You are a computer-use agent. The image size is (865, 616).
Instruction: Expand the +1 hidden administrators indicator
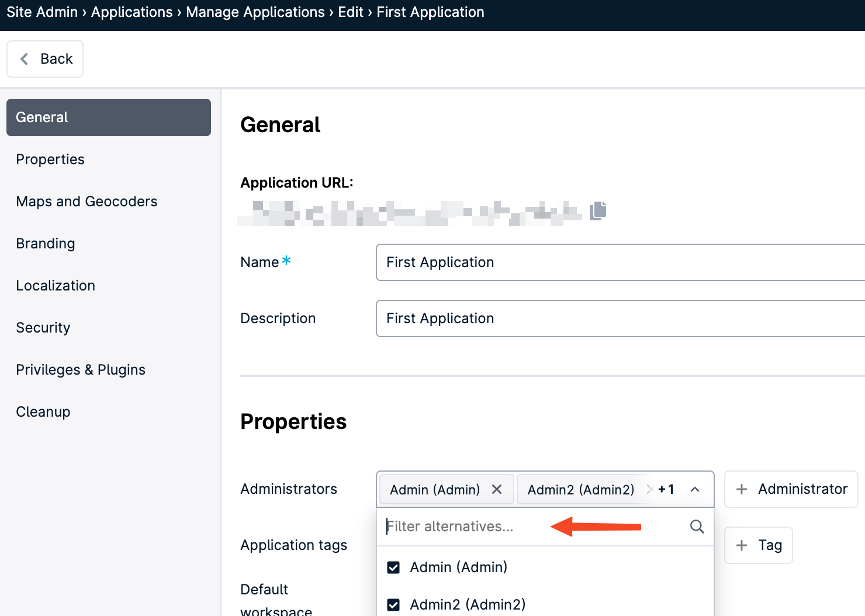click(x=666, y=489)
